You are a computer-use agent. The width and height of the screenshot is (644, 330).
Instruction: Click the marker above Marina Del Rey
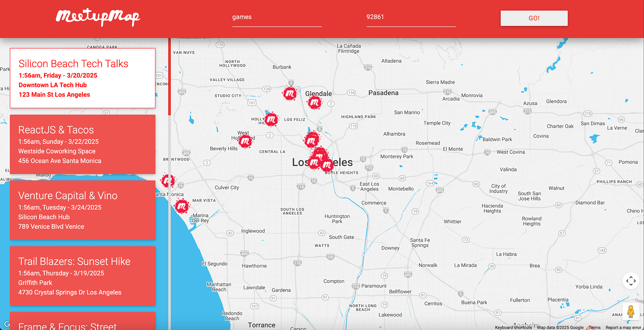click(x=182, y=206)
